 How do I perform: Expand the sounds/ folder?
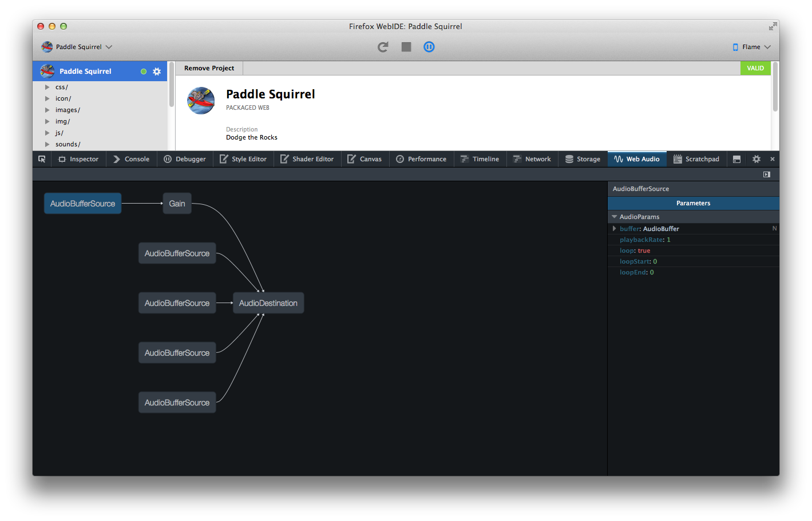47,144
